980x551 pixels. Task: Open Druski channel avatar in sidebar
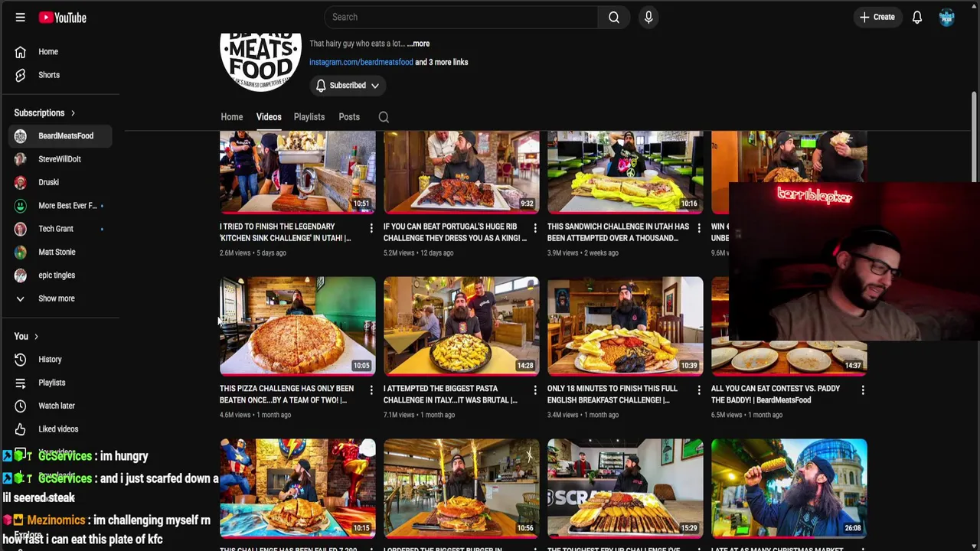[21, 182]
